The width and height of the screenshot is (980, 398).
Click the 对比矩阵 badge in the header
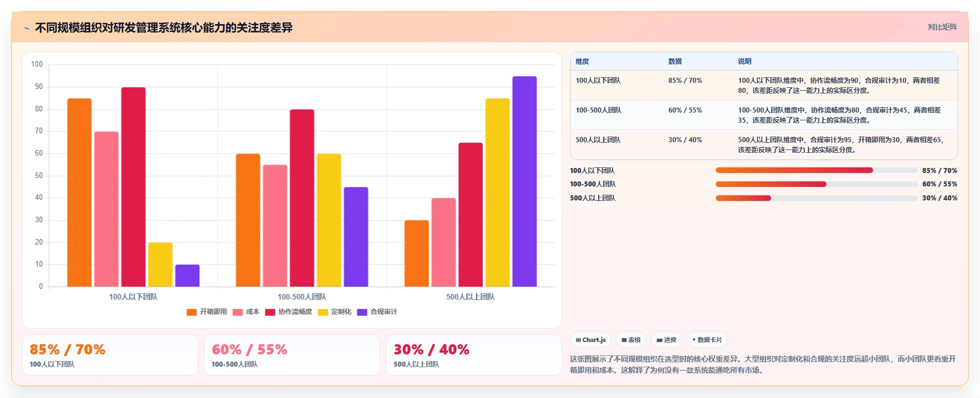click(x=942, y=27)
